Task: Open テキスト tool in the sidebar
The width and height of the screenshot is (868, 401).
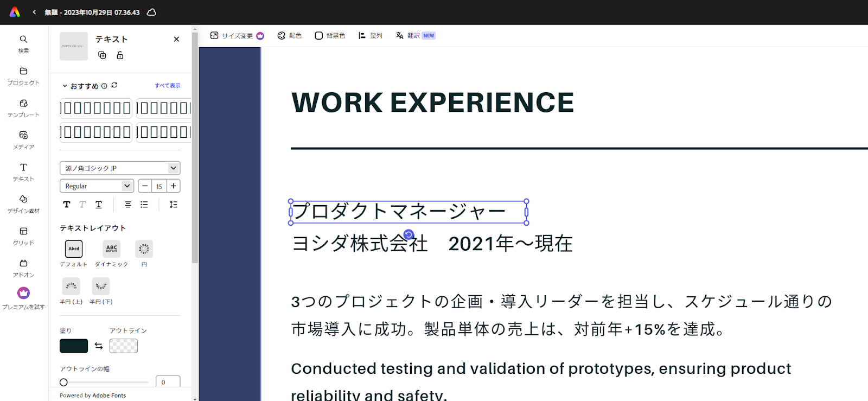Action: tap(23, 172)
